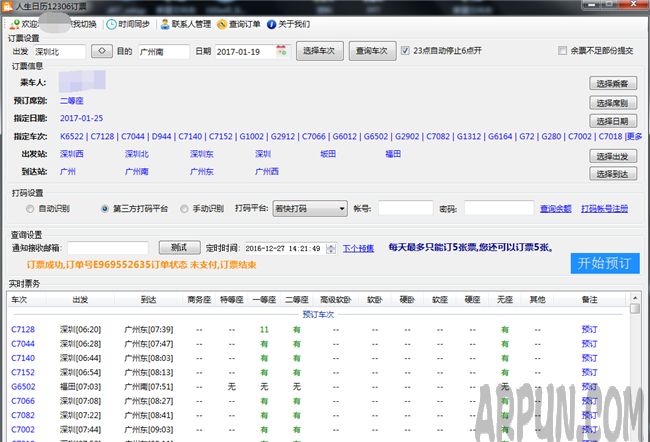
Task: Open the calendar picker beside date field
Action: coord(281,50)
